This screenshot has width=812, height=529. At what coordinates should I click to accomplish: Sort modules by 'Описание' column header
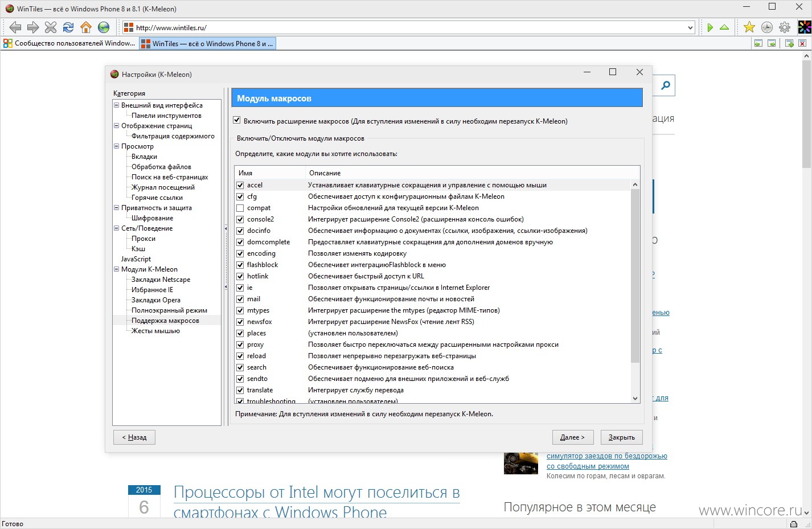click(472, 173)
